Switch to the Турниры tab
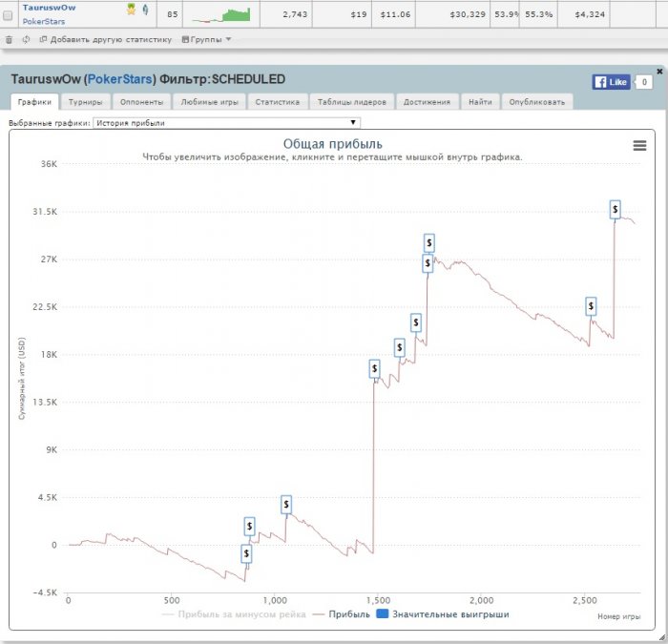This screenshot has height=644, width=668. click(85, 102)
